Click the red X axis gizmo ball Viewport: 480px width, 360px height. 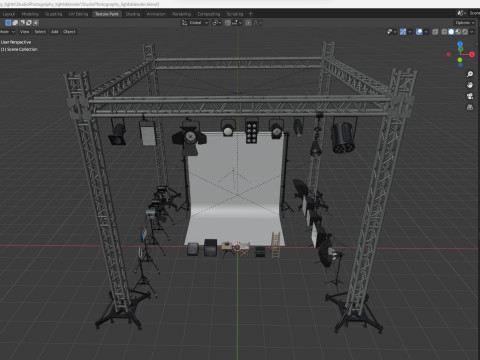(472, 54)
